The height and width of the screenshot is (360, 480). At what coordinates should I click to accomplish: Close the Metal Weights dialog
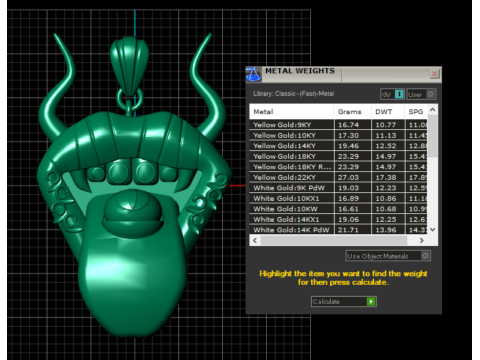coord(434,73)
